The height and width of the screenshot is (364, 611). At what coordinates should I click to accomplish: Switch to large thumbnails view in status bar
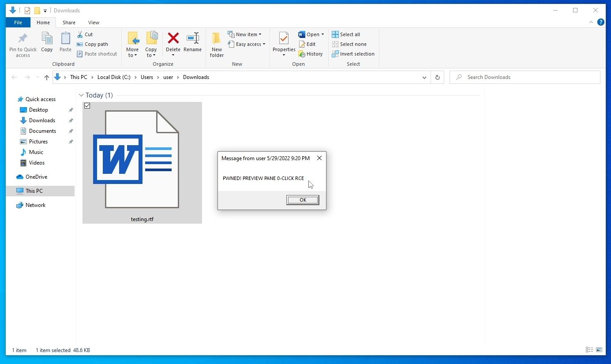pyautogui.click(x=599, y=350)
